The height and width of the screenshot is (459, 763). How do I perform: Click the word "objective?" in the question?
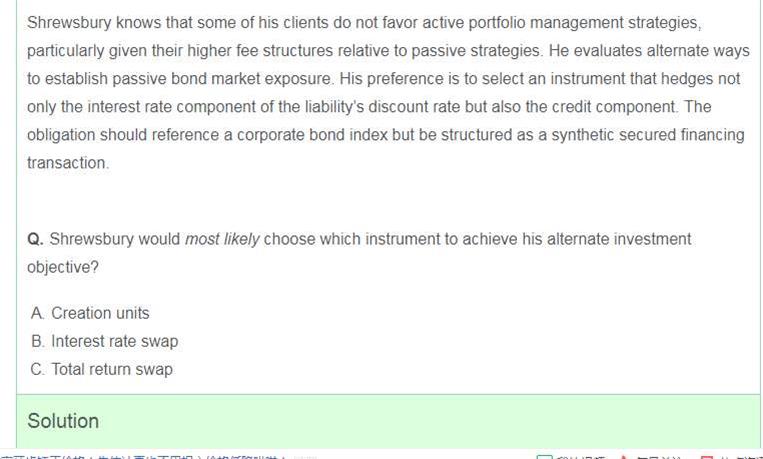62,268
